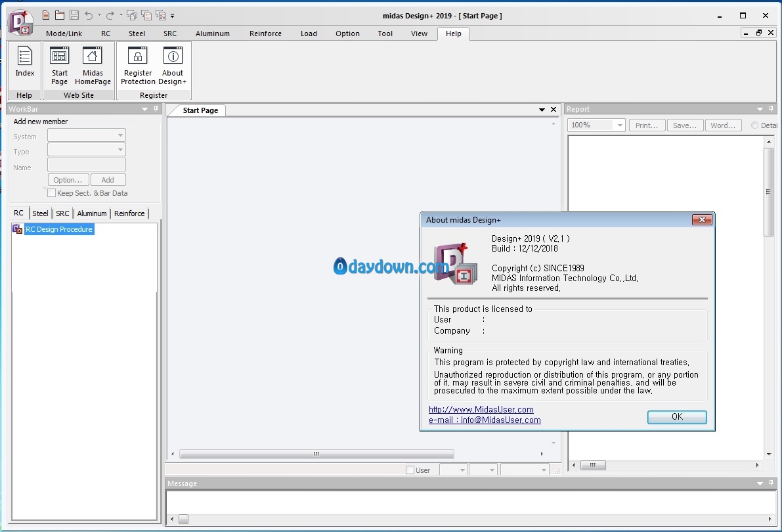Click the Name input field
The image size is (782, 532).
pyautogui.click(x=86, y=165)
